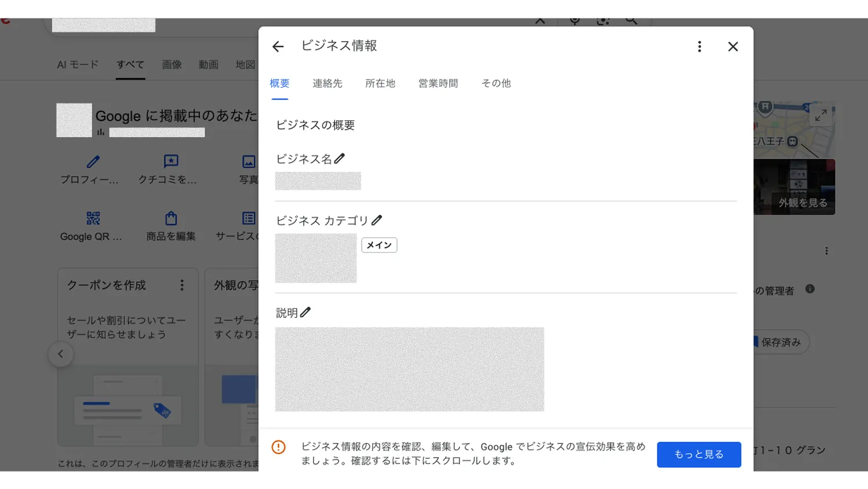Expand the map with the fullscreen icon
Viewport: 868px width, 489px height.
[x=821, y=115]
